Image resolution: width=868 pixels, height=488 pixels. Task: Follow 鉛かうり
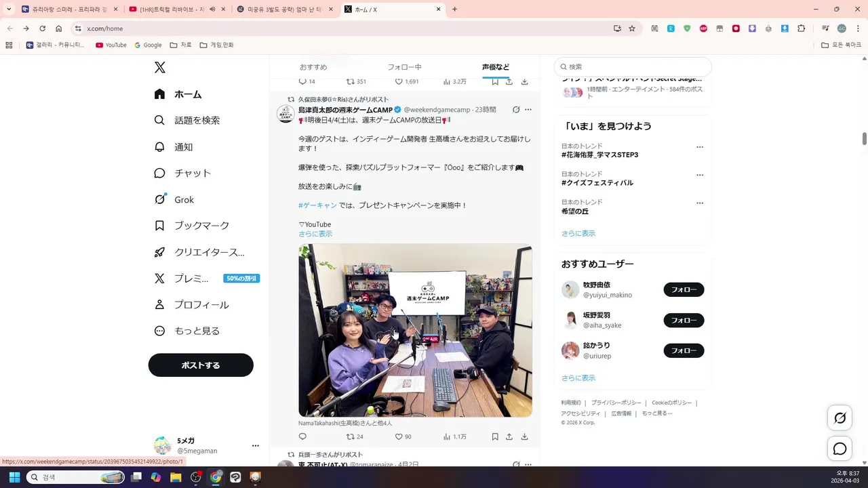[684, 350]
